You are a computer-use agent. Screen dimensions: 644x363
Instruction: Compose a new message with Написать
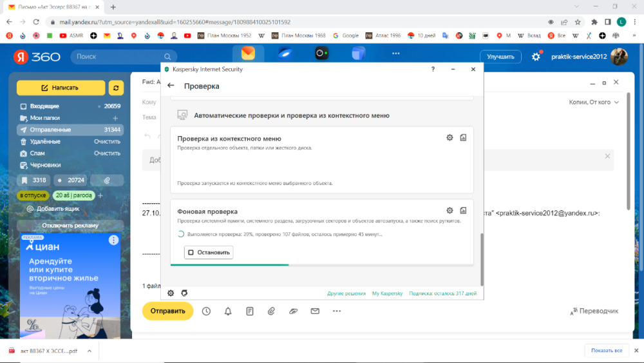click(61, 88)
